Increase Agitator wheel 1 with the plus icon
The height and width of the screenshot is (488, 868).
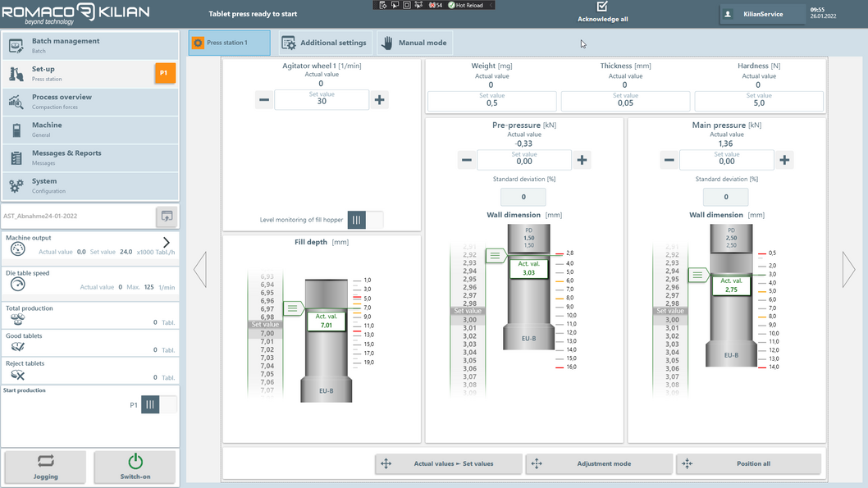[379, 100]
